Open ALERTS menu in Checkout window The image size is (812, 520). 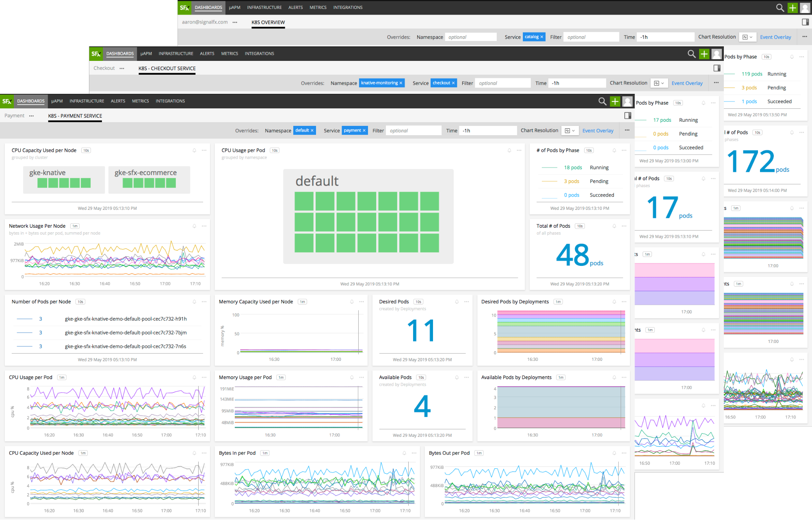(207, 54)
